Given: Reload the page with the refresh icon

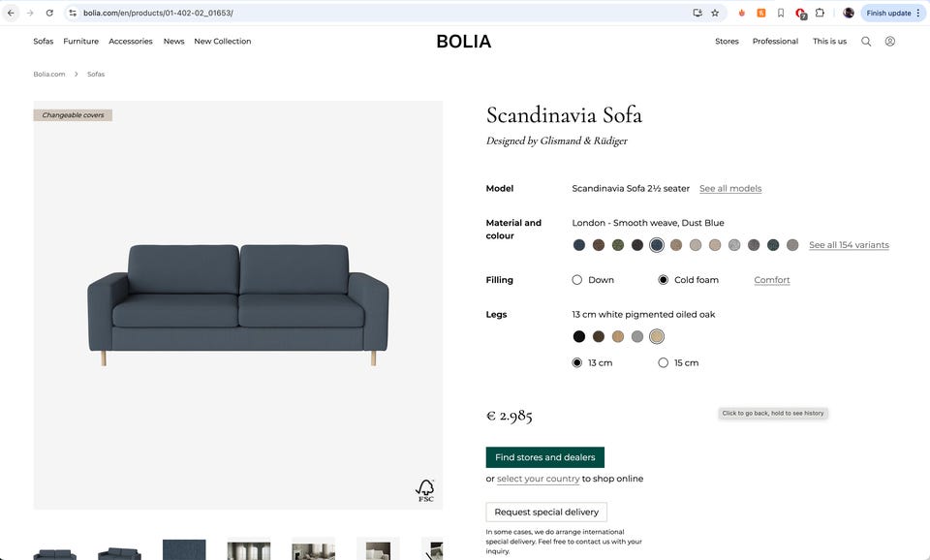Looking at the screenshot, I should [49, 13].
